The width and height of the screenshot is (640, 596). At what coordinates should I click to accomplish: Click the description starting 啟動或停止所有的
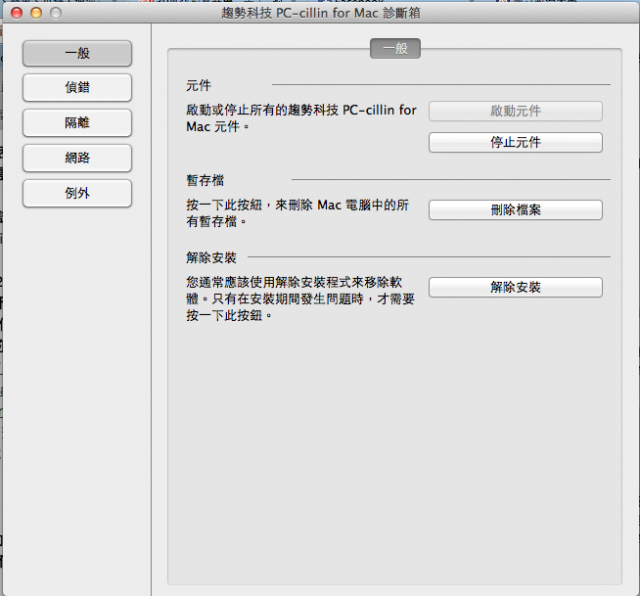pyautogui.click(x=301, y=118)
